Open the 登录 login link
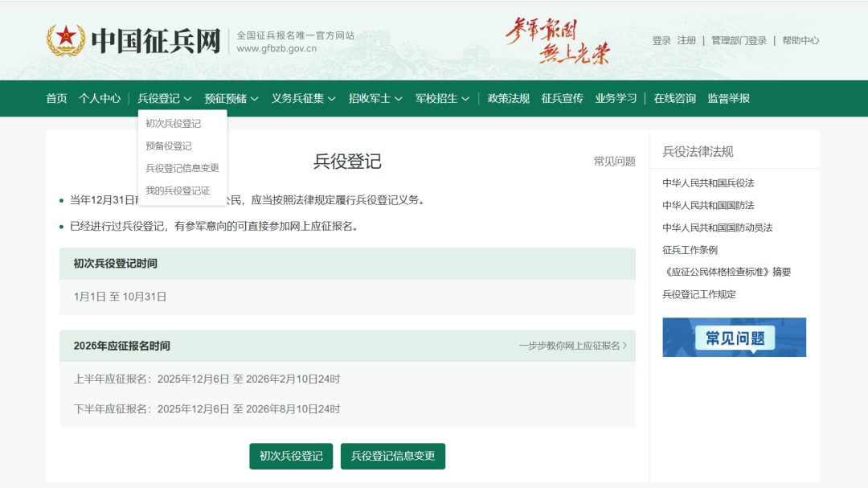The height and width of the screenshot is (488, 868). click(x=661, y=40)
